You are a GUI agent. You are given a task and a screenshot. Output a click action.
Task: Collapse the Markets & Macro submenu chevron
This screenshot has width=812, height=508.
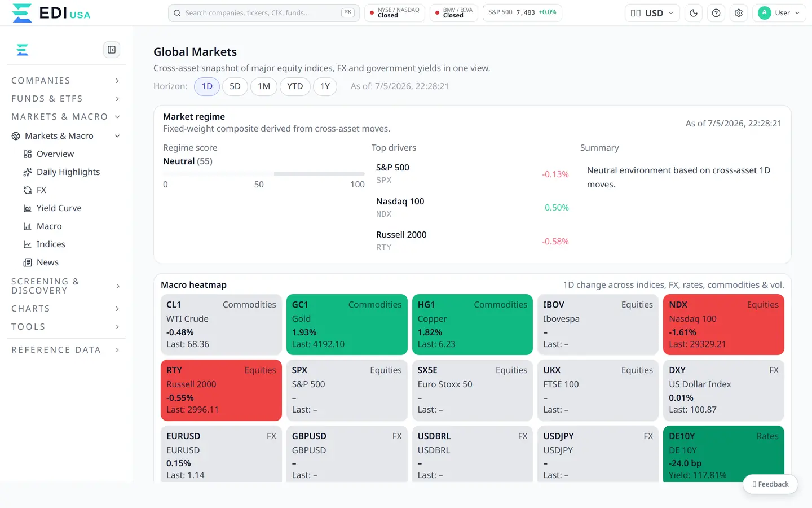(x=117, y=136)
